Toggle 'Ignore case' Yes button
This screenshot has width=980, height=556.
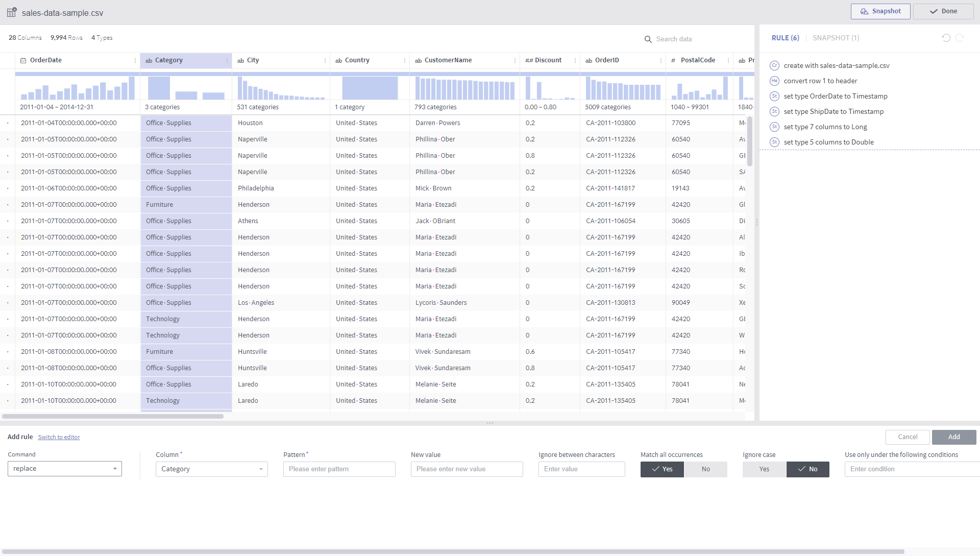click(x=764, y=469)
